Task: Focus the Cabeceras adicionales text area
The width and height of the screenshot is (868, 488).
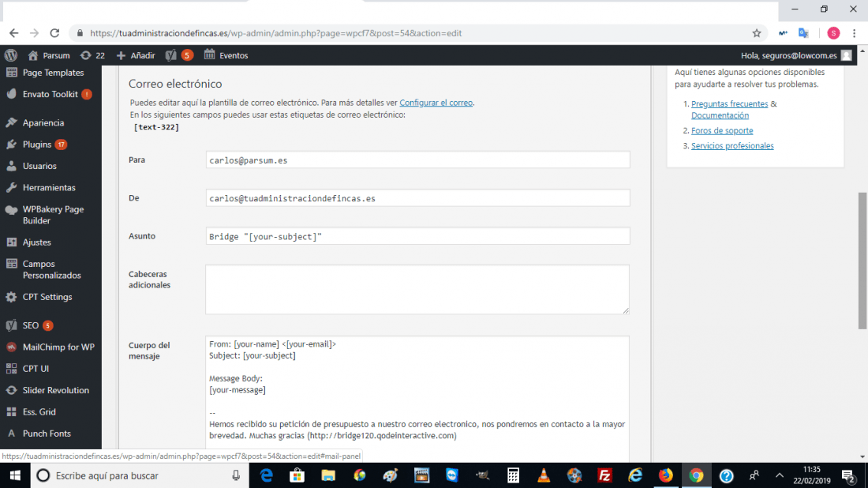Action: click(417, 289)
